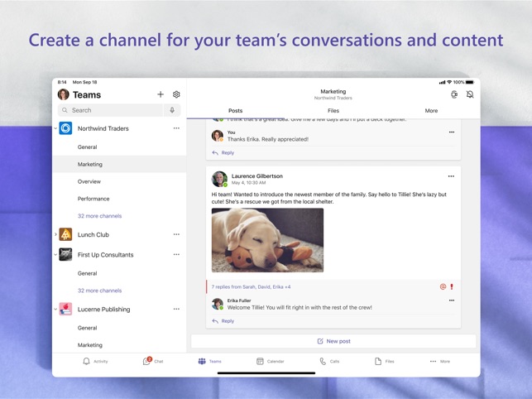Click the Lunch Club pizza icon
532x399 pixels.
pos(65,234)
